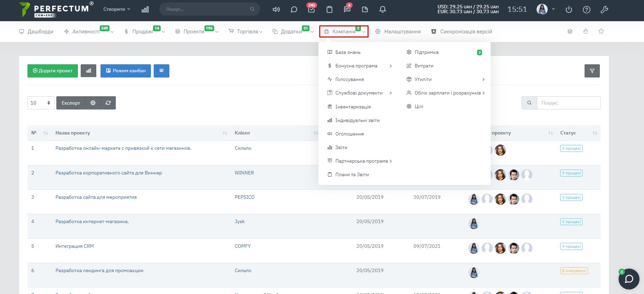Viewport: 644px width, 294px height.
Task: Open the rows per page selector
Action: pos(41,103)
